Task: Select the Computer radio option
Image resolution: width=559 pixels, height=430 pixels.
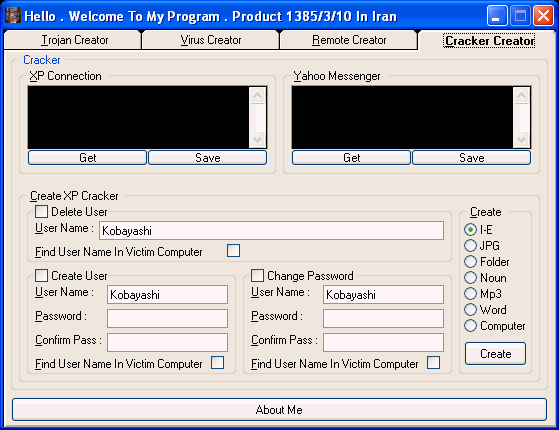Action: (x=470, y=326)
